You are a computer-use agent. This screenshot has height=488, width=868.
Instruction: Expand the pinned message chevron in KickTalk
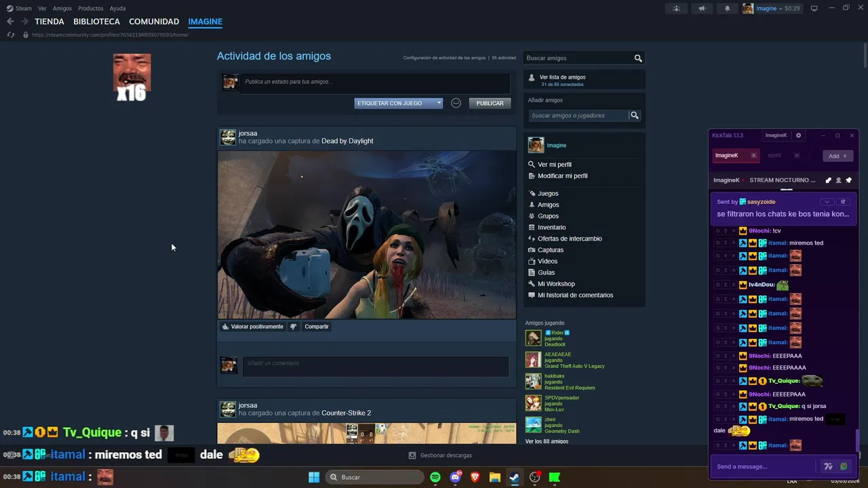point(827,202)
